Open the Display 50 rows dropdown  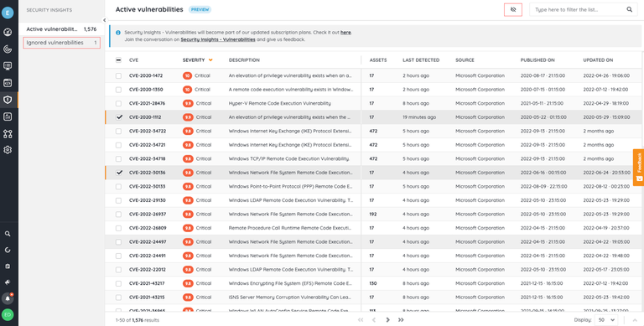point(605,320)
